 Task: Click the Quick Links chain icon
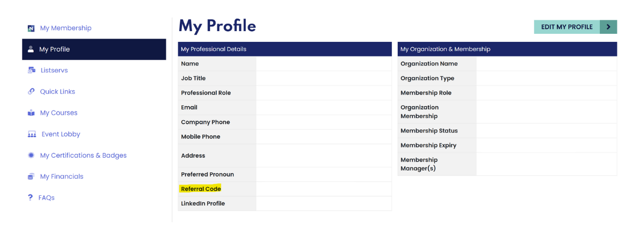click(x=31, y=92)
